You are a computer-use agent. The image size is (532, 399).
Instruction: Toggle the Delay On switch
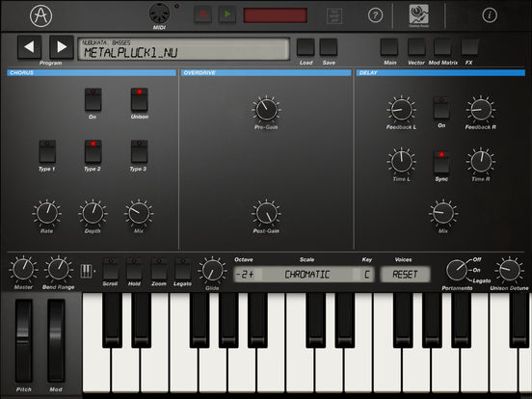441,108
